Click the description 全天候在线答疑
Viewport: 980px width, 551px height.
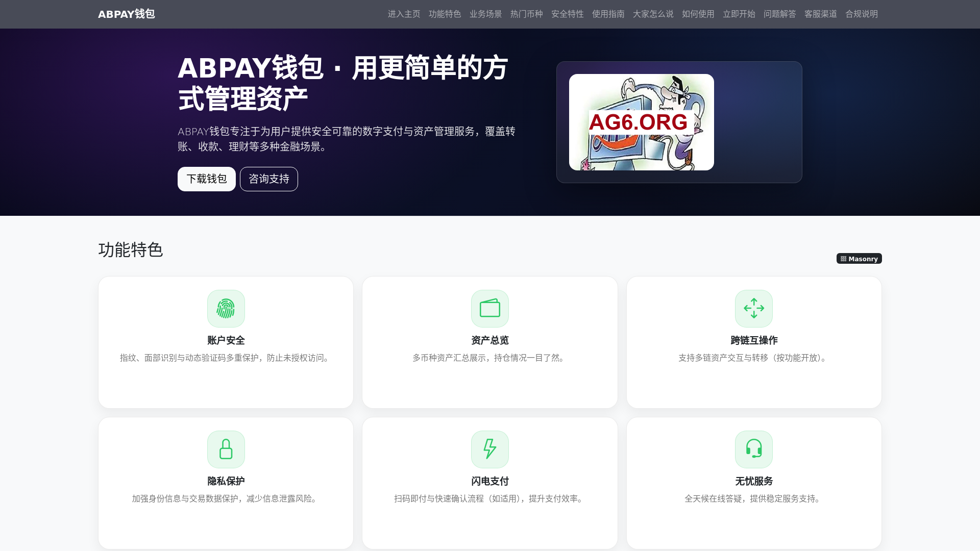click(x=754, y=499)
